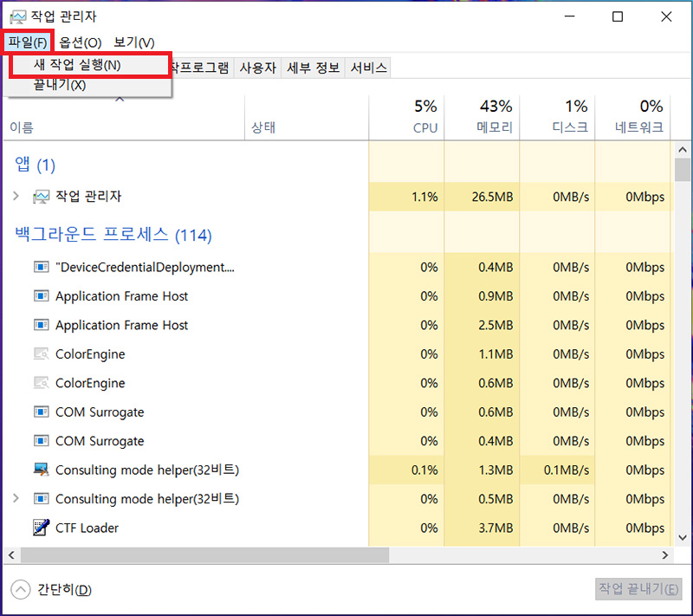Screen dimensions: 693x616
Task: Click the icon of Application Frame Host using 2.5MB
Action: (41, 325)
